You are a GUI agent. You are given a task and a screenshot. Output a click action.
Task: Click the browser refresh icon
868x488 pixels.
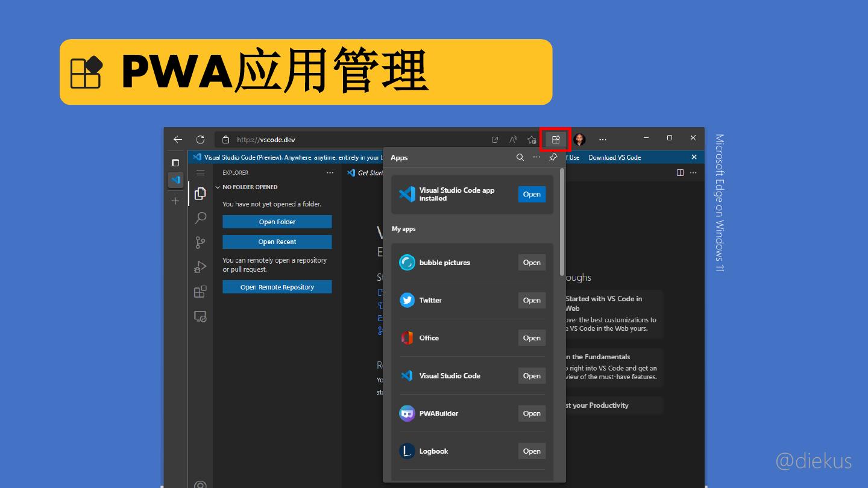pos(200,140)
